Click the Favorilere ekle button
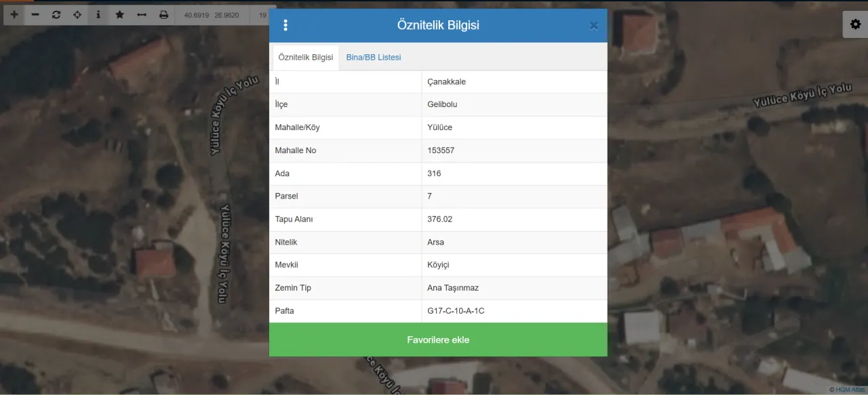Viewport: 868px width, 395px height. 438,339
